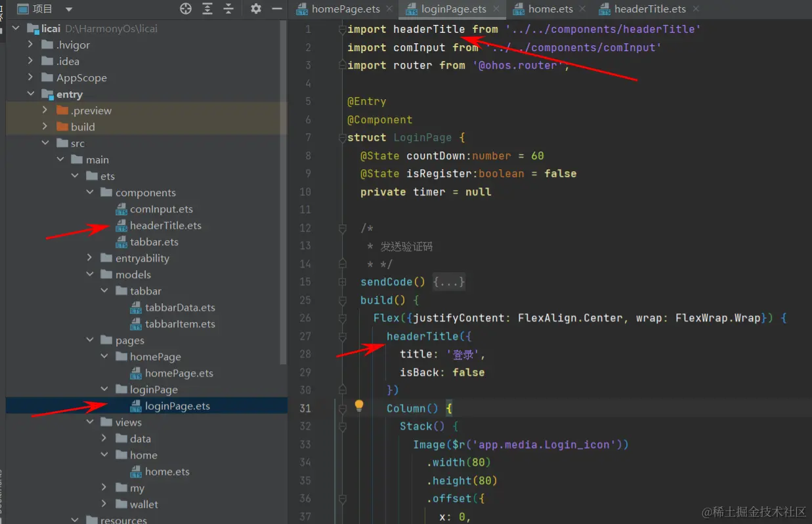Expand the entryability folder
The image size is (812, 524).
click(x=90, y=258)
